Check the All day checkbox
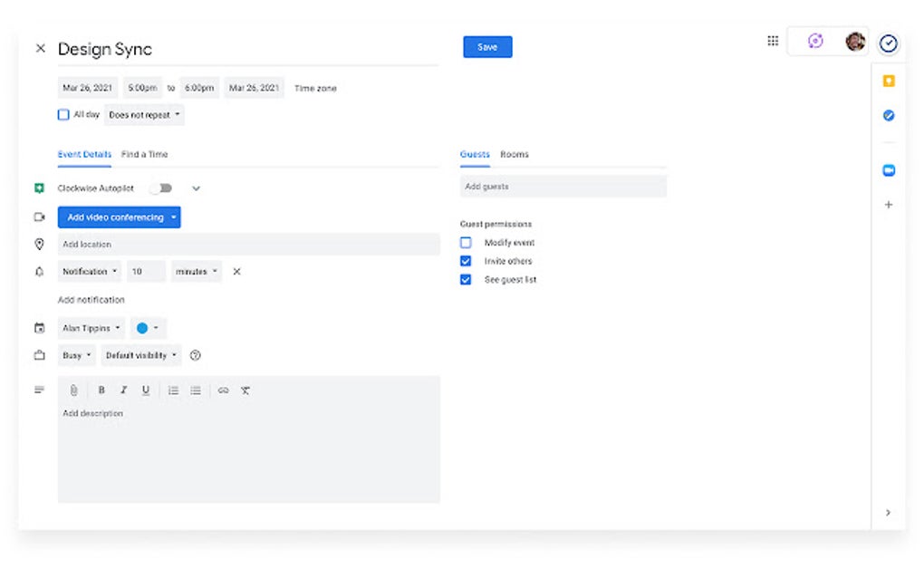 [63, 114]
